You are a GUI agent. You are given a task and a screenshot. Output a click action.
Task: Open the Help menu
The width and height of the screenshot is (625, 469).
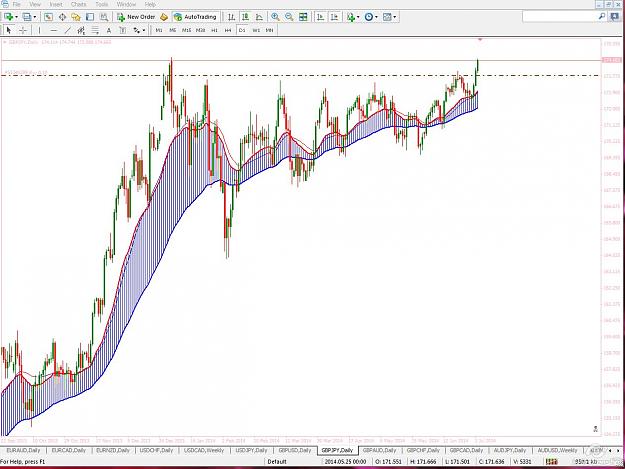(150, 4)
